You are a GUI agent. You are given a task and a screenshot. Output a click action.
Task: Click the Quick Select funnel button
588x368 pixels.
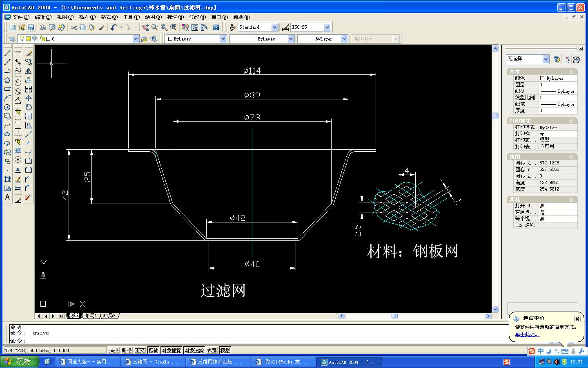point(557,59)
